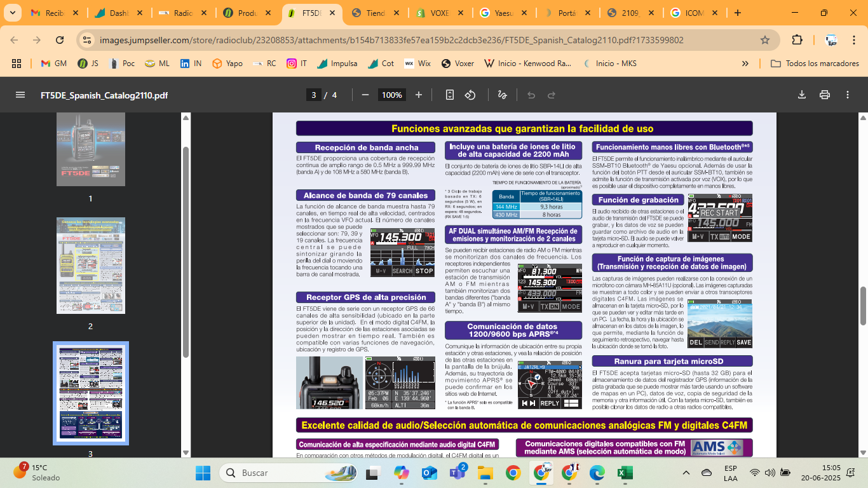Open PDF viewer more actions menu

pos(848,95)
